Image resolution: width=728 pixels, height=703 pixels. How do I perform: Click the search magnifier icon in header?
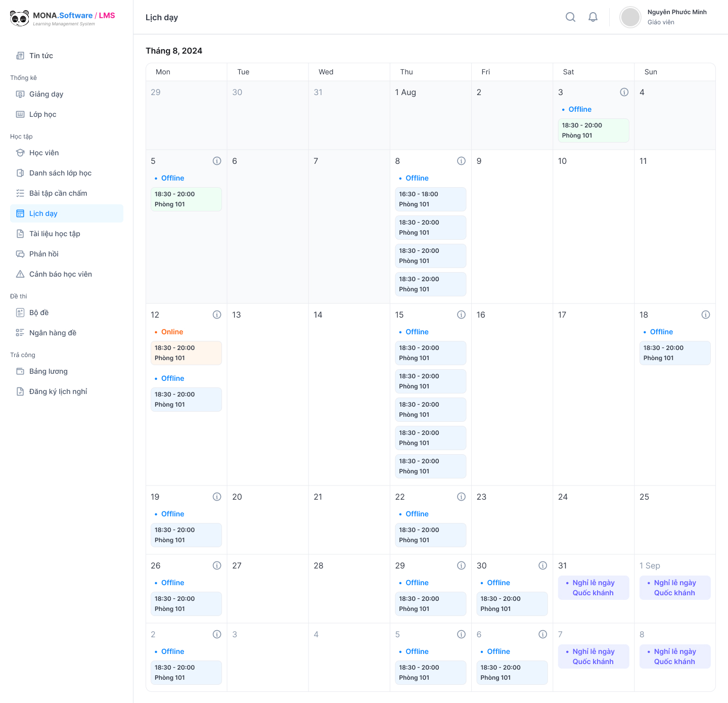click(x=570, y=17)
